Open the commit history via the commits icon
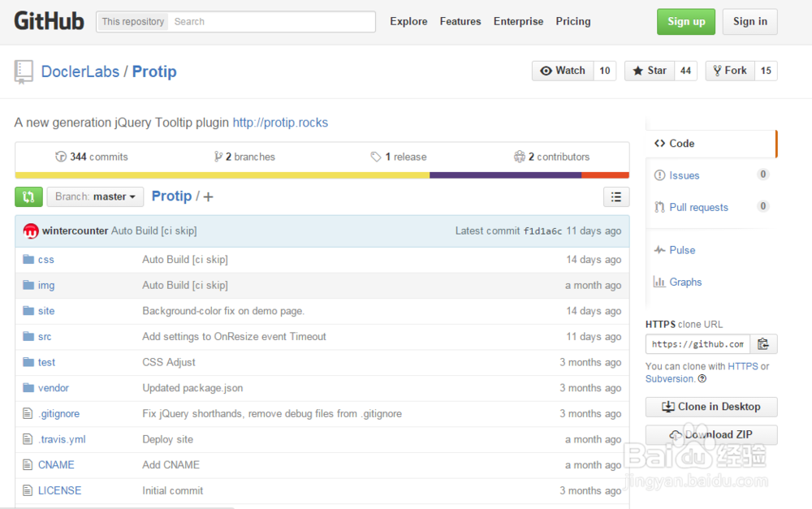The image size is (812, 509). [x=61, y=156]
